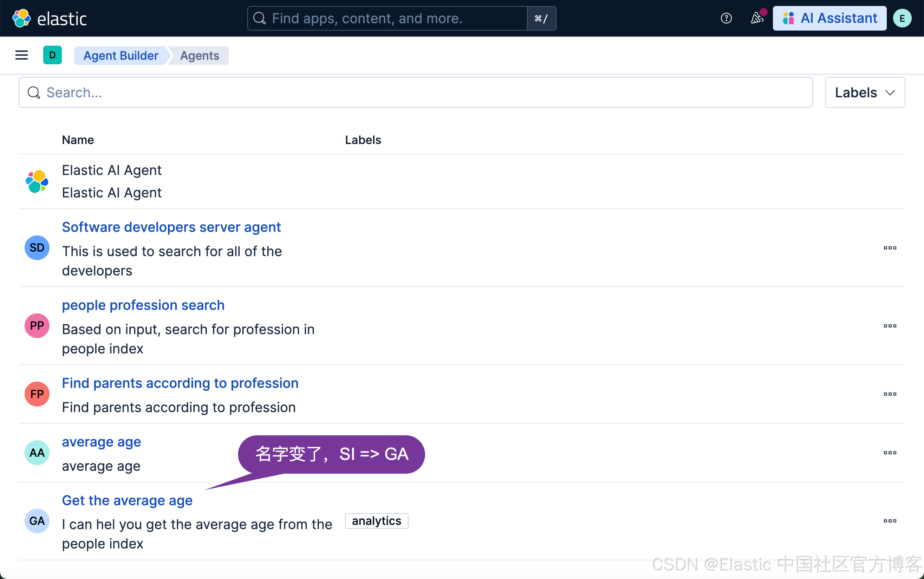Open actions menu for Software developers server agent
The width and height of the screenshot is (924, 579).
pos(890,248)
